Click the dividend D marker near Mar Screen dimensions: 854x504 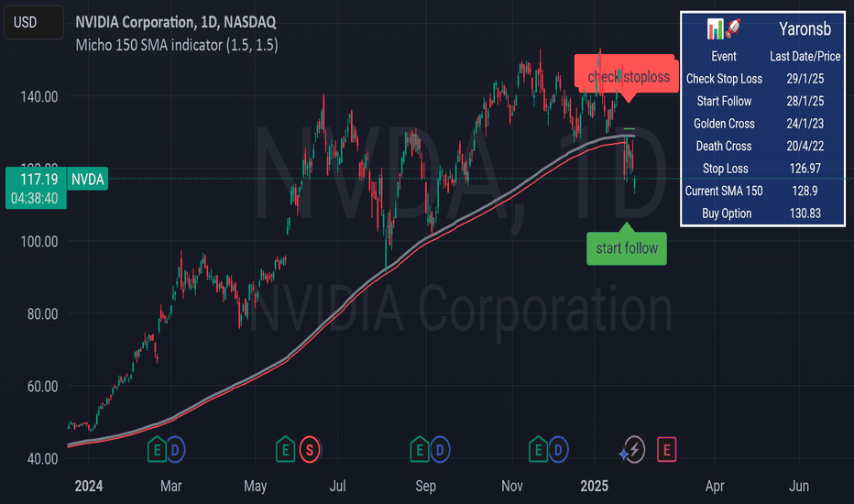175,450
